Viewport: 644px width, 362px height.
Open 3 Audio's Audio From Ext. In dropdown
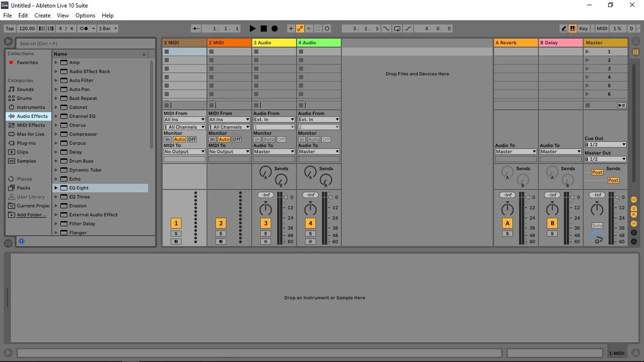coord(274,120)
